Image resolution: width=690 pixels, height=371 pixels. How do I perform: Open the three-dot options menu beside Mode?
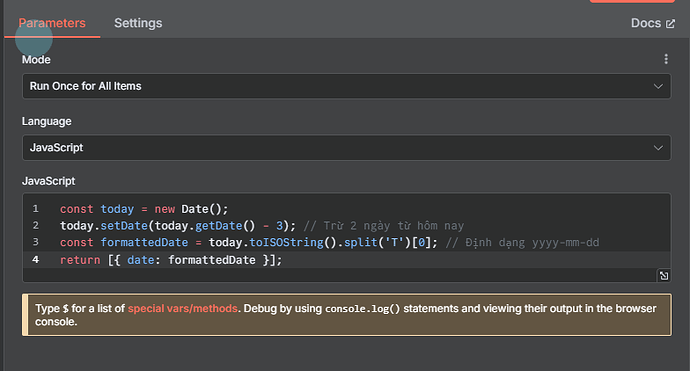tap(666, 59)
